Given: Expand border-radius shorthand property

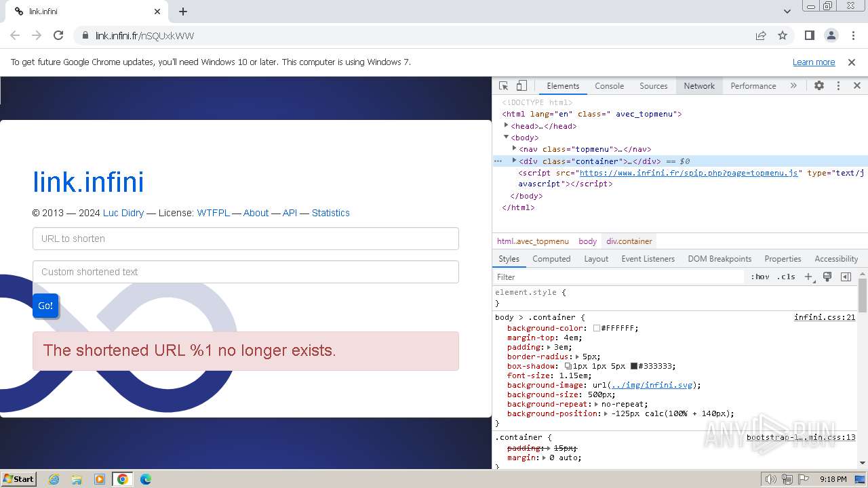Looking at the screenshot, I should [578, 357].
